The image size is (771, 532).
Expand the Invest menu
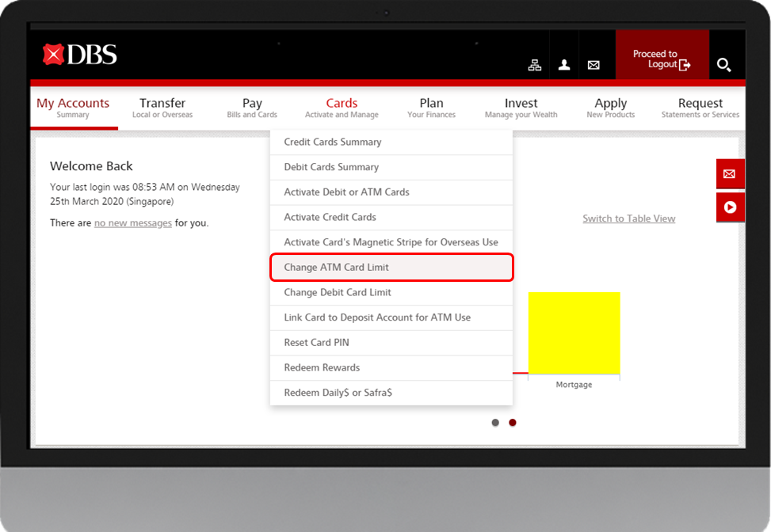521,108
